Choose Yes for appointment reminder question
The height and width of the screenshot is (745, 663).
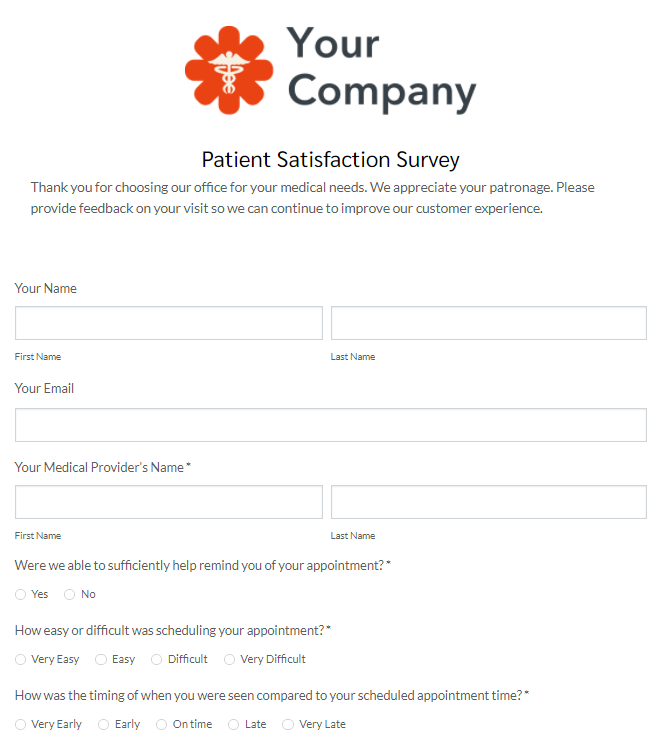pyautogui.click(x=20, y=594)
